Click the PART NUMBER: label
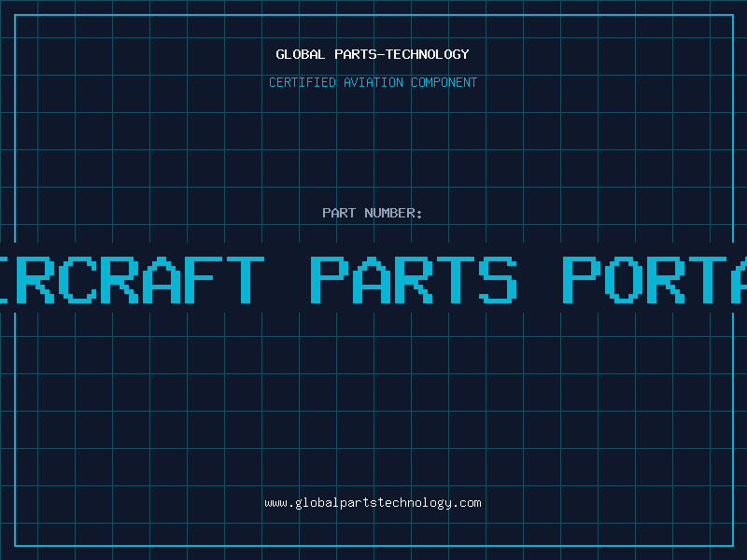The image size is (747, 560). tap(372, 213)
